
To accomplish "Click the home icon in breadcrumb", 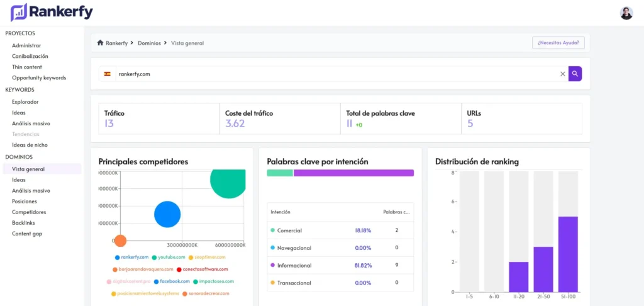I will coord(100,43).
